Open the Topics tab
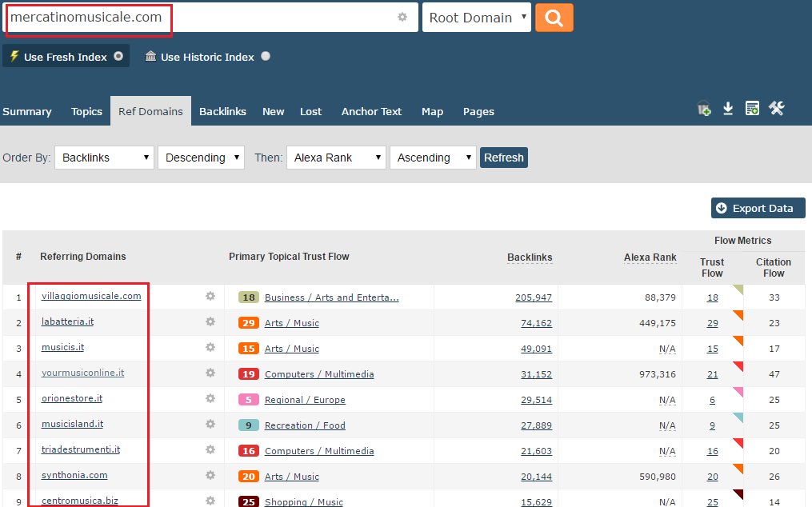Screen dimensions: 812x507 (x=86, y=111)
